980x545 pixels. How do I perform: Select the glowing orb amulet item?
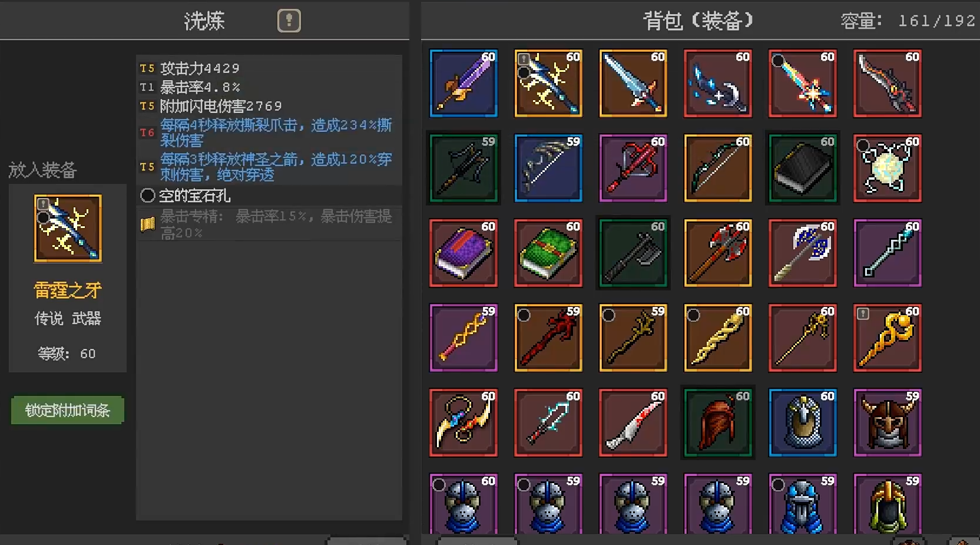(x=888, y=168)
